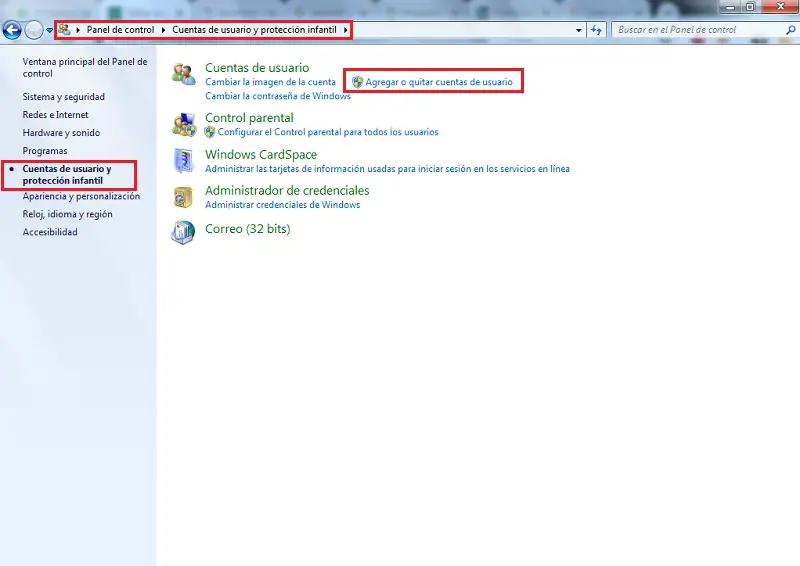Image resolution: width=800 pixels, height=566 pixels.
Task: Open Correo (32 bits)
Action: point(247,229)
